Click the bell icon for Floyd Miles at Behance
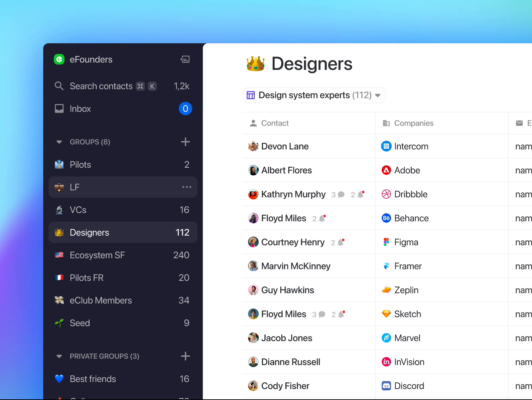This screenshot has height=400, width=532. pos(322,219)
